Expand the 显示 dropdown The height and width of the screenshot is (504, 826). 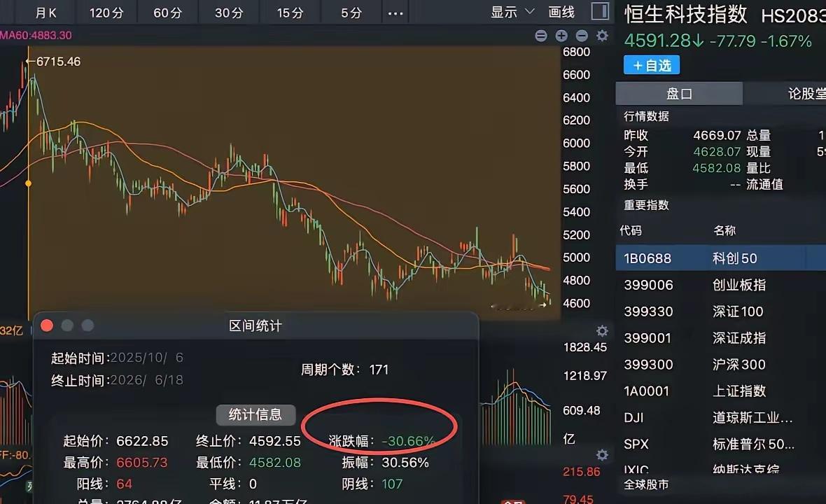click(x=512, y=12)
